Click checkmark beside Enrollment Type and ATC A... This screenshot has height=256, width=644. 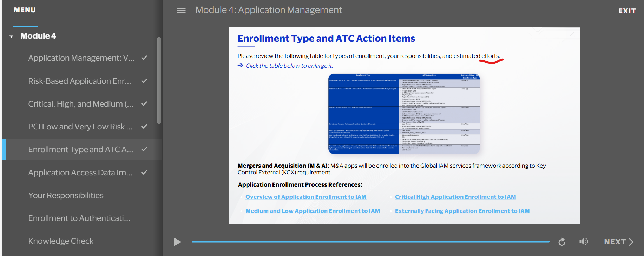(144, 149)
